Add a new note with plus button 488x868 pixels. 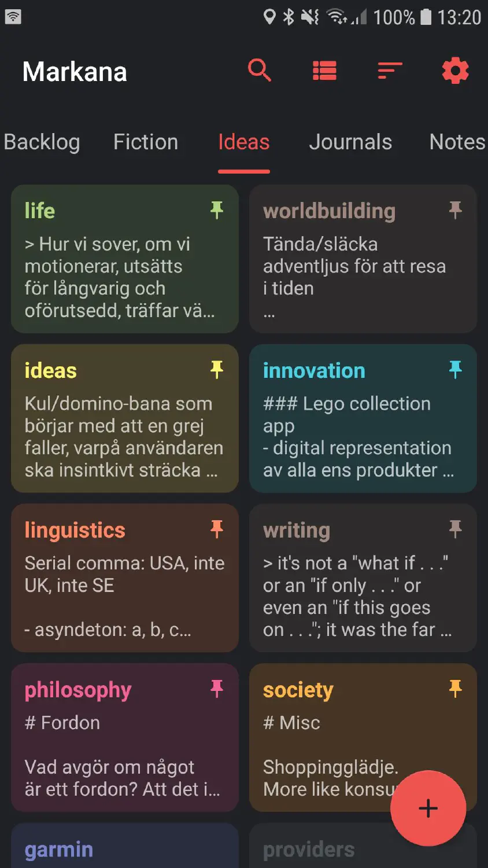pyautogui.click(x=428, y=808)
